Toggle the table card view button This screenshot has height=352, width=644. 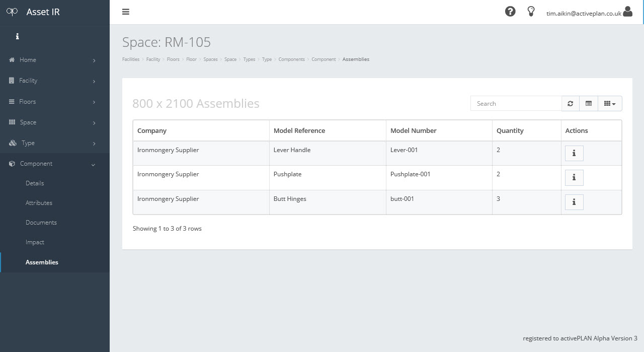pyautogui.click(x=588, y=104)
